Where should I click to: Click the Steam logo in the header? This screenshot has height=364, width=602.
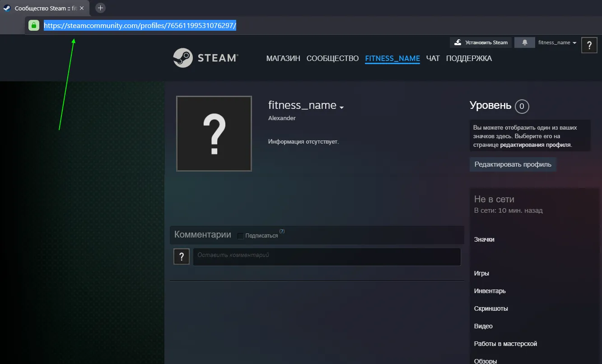205,58
